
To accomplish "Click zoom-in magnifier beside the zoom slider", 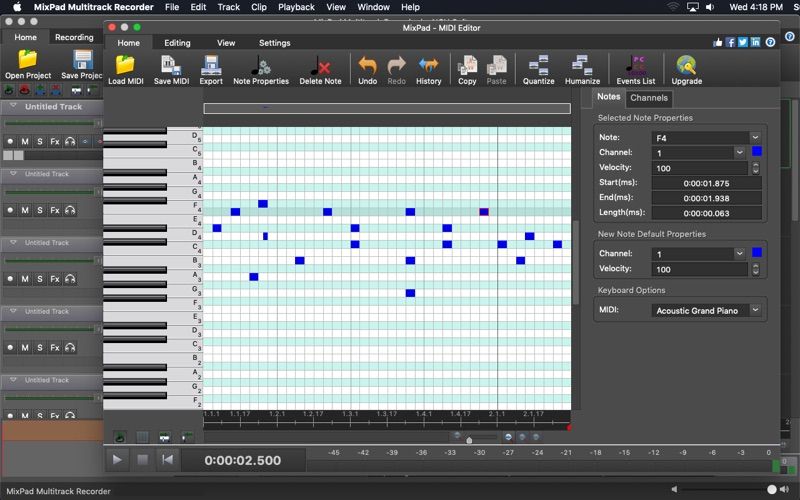I will pos(508,437).
